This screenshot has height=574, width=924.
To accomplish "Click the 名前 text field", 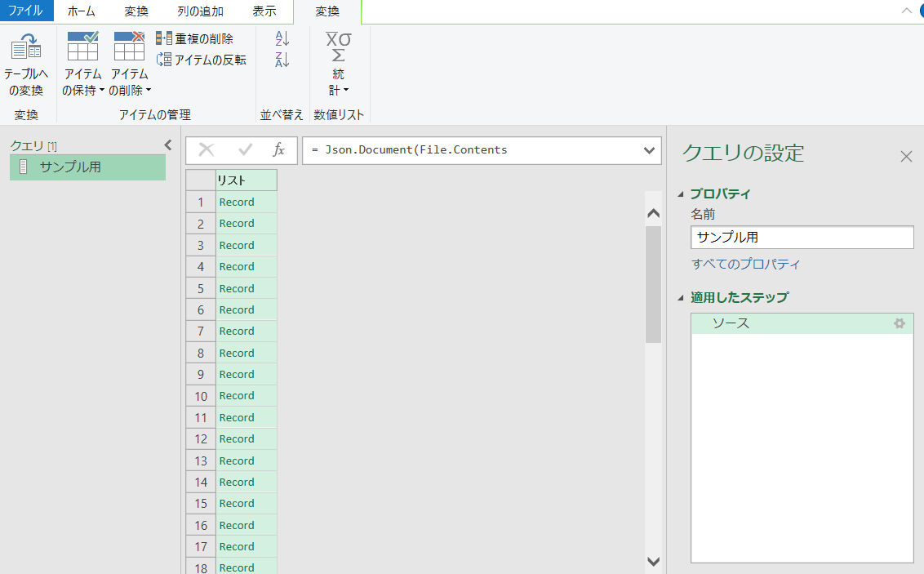I will (x=802, y=238).
